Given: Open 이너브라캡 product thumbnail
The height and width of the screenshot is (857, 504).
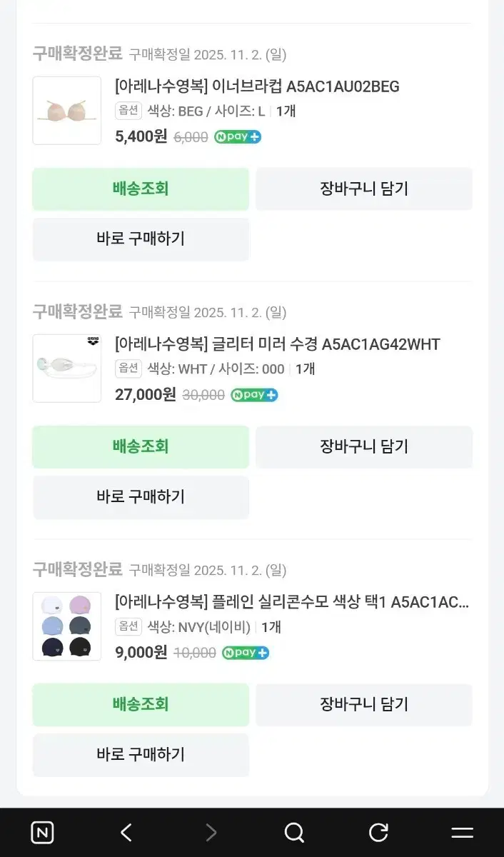Looking at the screenshot, I should [x=67, y=111].
